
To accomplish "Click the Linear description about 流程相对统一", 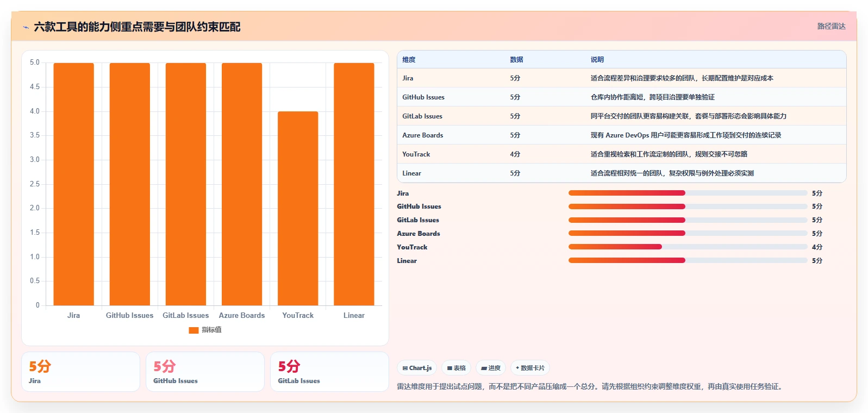I will click(x=672, y=173).
